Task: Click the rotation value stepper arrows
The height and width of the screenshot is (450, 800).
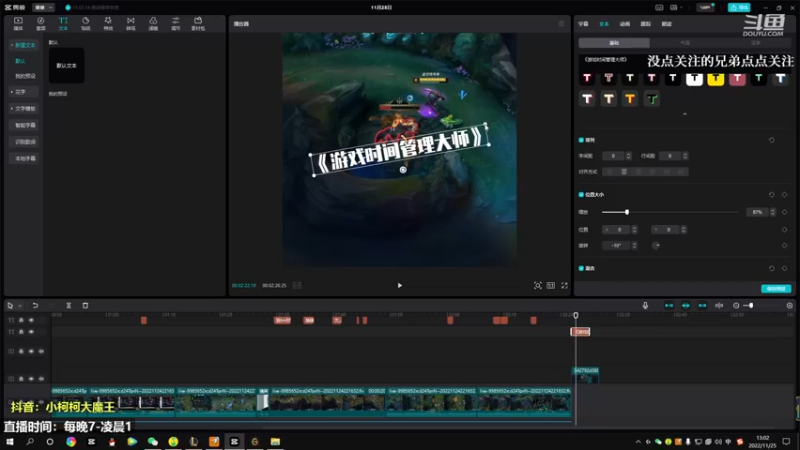Action: click(634, 245)
